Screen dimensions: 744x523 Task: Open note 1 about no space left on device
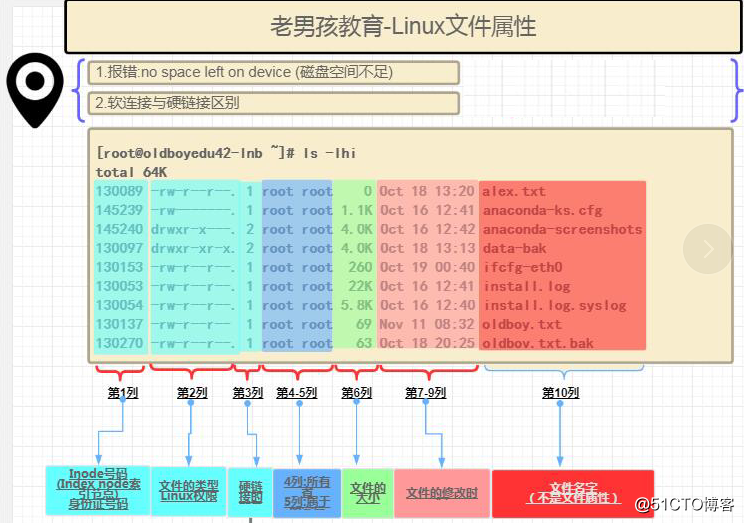273,73
